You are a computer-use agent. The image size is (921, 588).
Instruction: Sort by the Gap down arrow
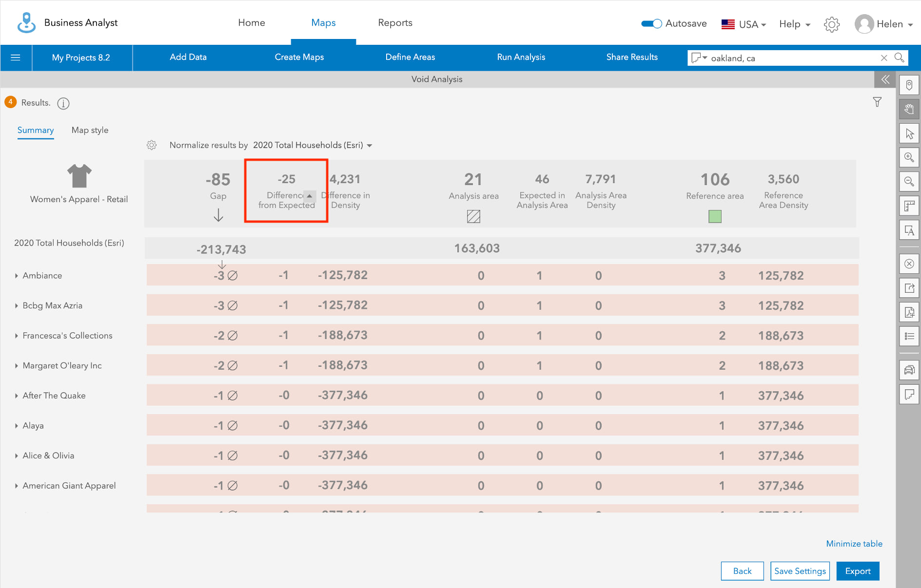(218, 215)
